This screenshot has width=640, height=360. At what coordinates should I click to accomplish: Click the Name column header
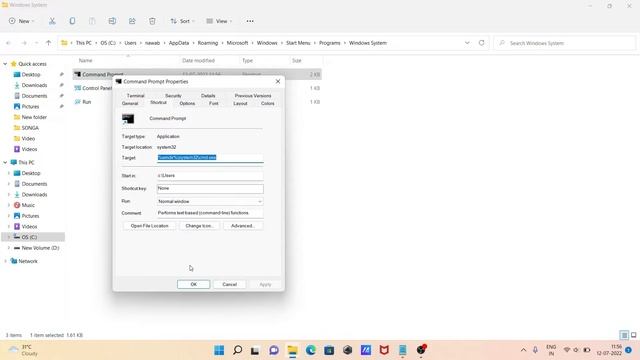(x=85, y=60)
